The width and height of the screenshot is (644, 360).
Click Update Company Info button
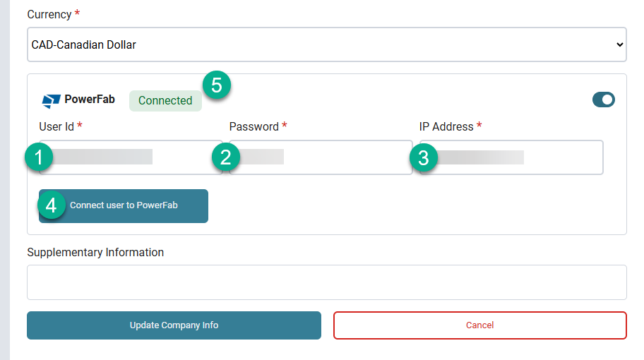(x=174, y=325)
